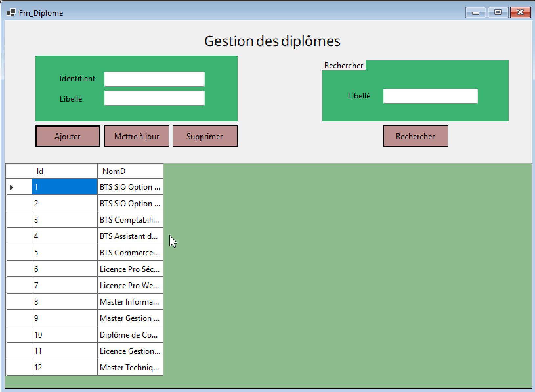Click the Master Informa... cell
This screenshot has height=392, width=535.
[130, 302]
